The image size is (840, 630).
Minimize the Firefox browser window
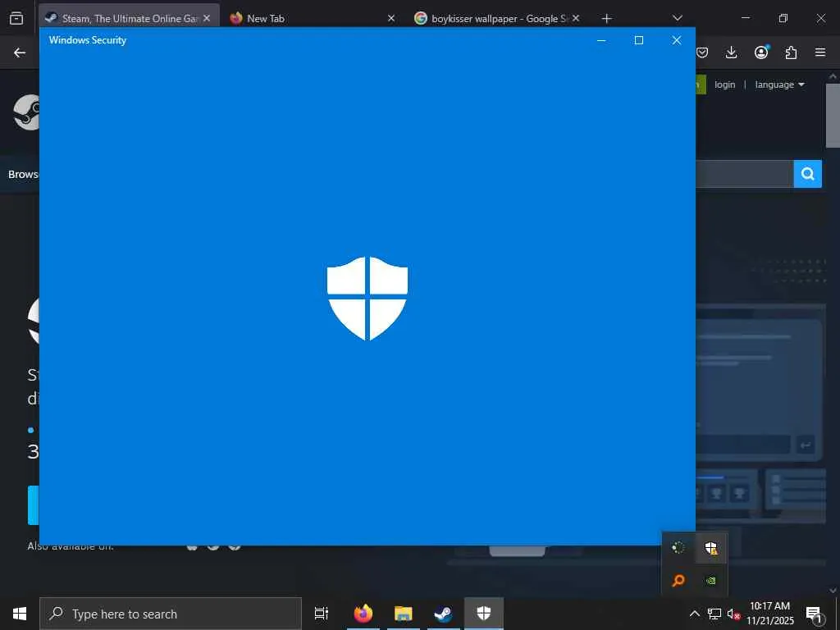tap(745, 18)
